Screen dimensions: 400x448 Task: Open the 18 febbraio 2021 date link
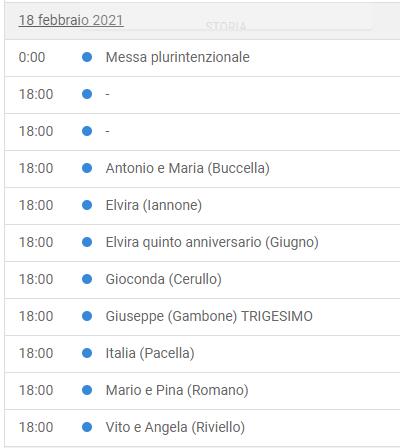click(71, 20)
